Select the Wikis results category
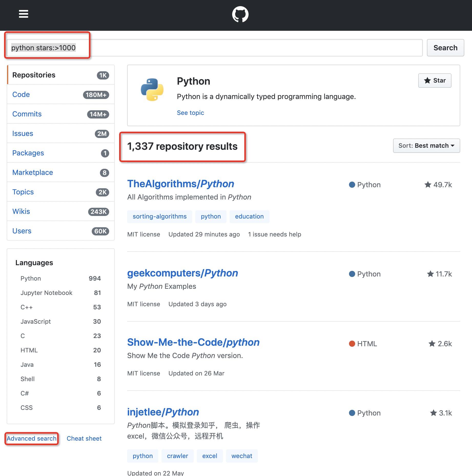This screenshot has width=472, height=476. [x=21, y=211]
